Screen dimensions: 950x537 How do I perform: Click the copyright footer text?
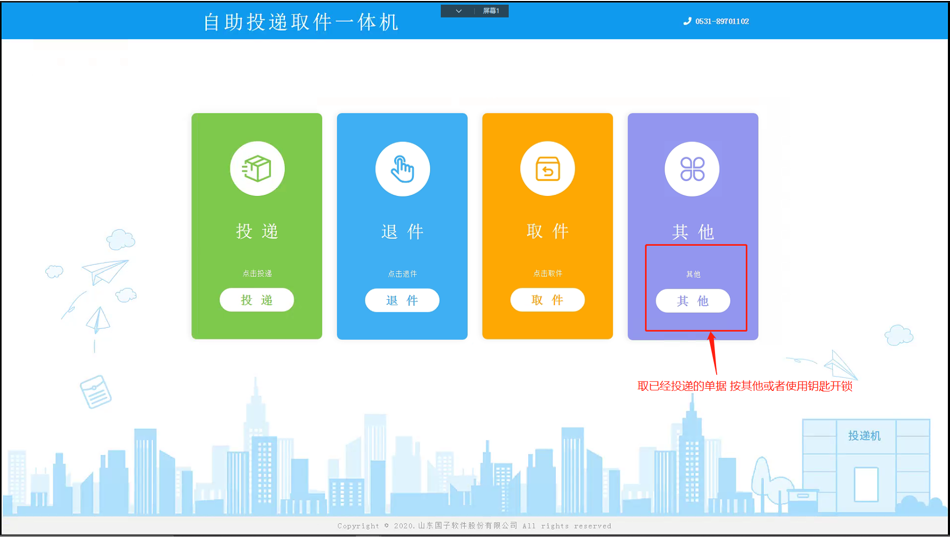click(474, 525)
